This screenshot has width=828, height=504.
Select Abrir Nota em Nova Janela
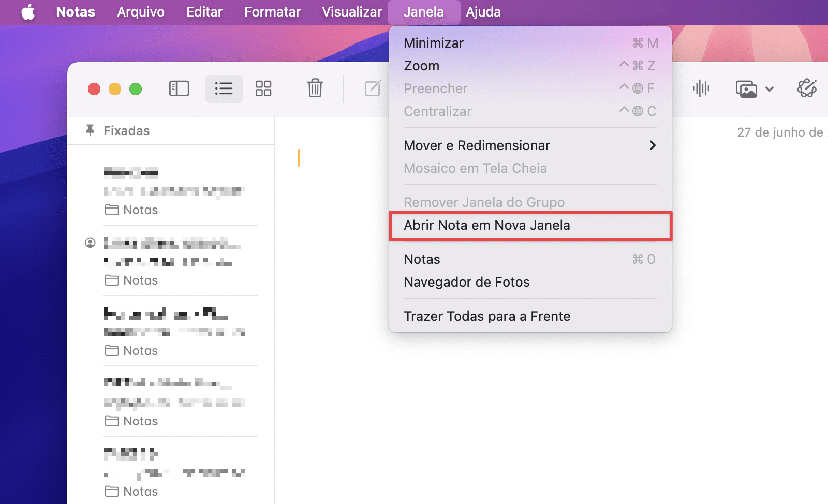[530, 225]
